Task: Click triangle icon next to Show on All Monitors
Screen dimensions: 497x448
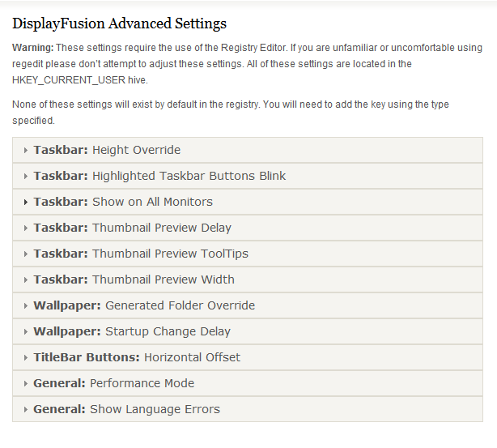Action: click(x=26, y=202)
